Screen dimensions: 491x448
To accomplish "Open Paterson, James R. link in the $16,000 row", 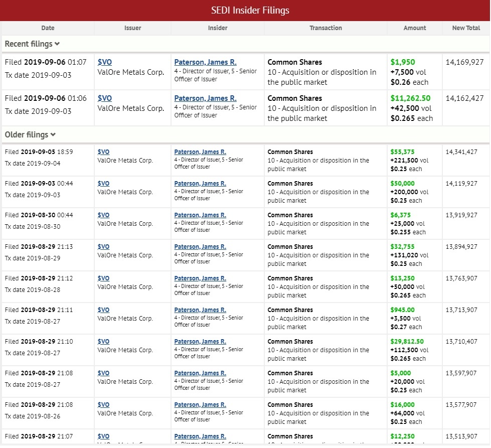I will click(200, 405).
